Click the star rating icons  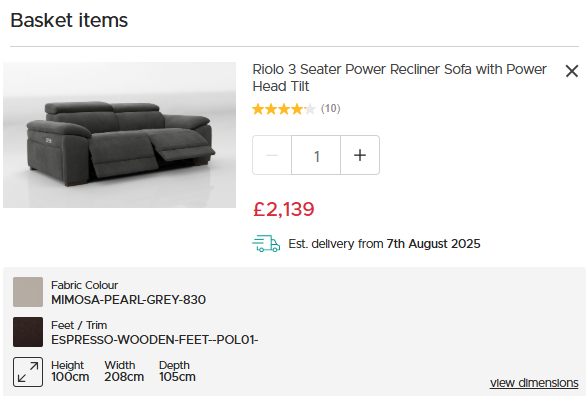pyautogui.click(x=284, y=109)
